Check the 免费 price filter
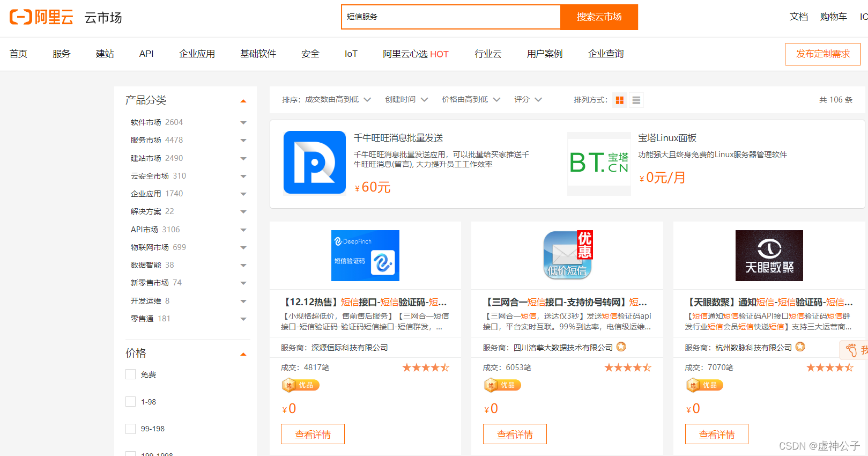This screenshot has height=456, width=868. coord(130,374)
